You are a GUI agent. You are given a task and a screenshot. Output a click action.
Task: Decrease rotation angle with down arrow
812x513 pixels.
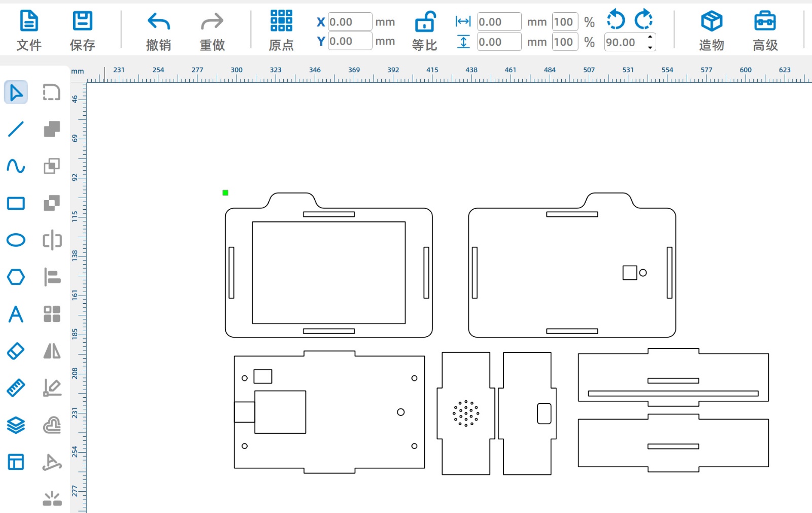coord(650,47)
